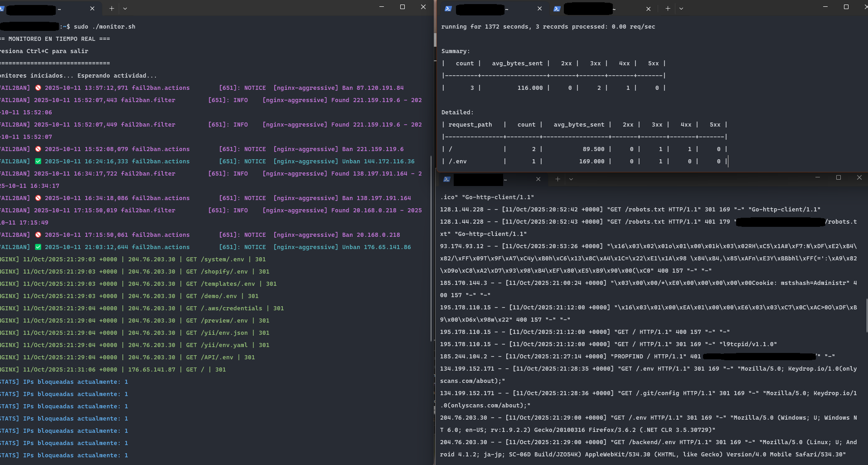This screenshot has width=868, height=465.
Task: Maximize the bottom-right terminal window
Action: 839,177
